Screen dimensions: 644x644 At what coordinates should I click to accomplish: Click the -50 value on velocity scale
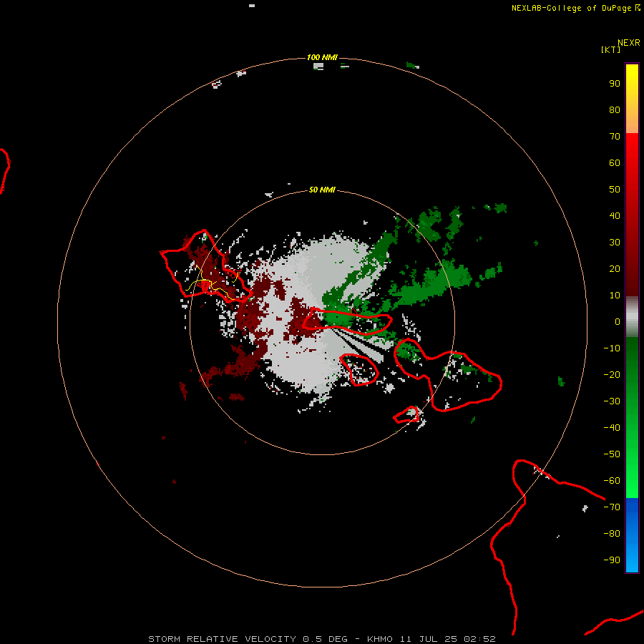point(612,454)
